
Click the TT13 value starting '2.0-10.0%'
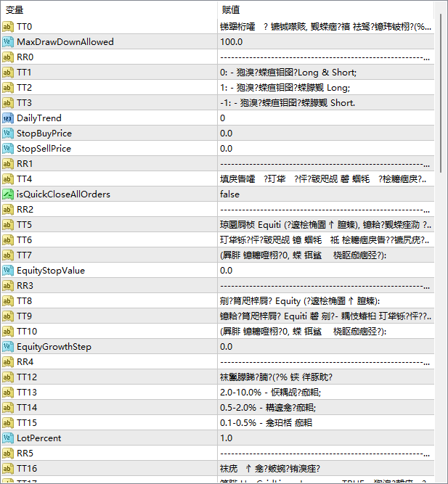click(270, 393)
